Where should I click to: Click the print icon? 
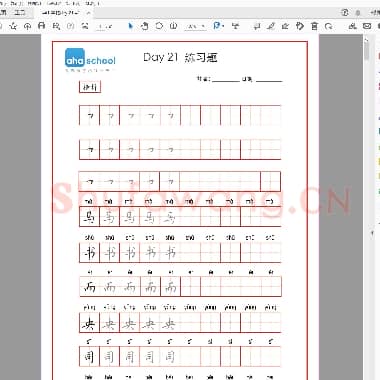tap(42, 26)
